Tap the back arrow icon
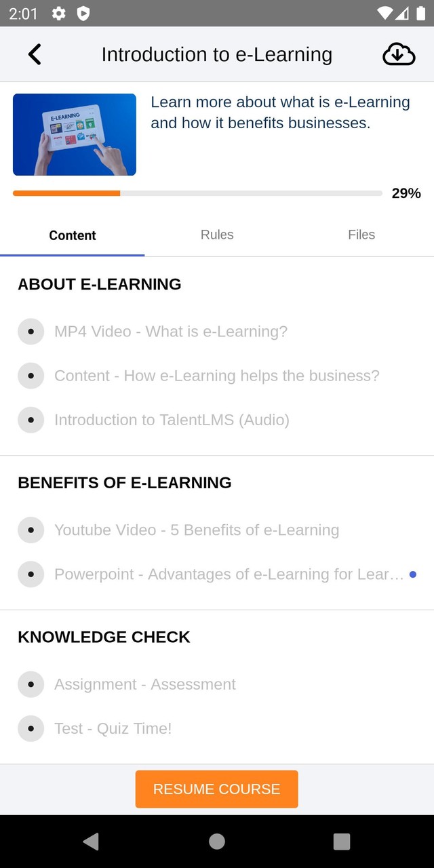This screenshot has height=868, width=434. (x=35, y=54)
